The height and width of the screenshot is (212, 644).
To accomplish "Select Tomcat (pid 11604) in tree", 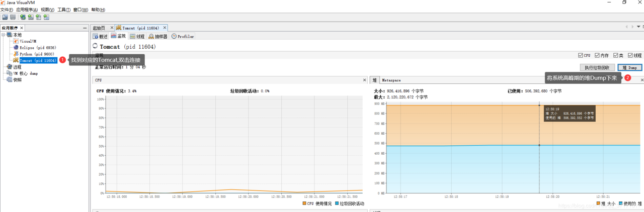I will coord(38,60).
